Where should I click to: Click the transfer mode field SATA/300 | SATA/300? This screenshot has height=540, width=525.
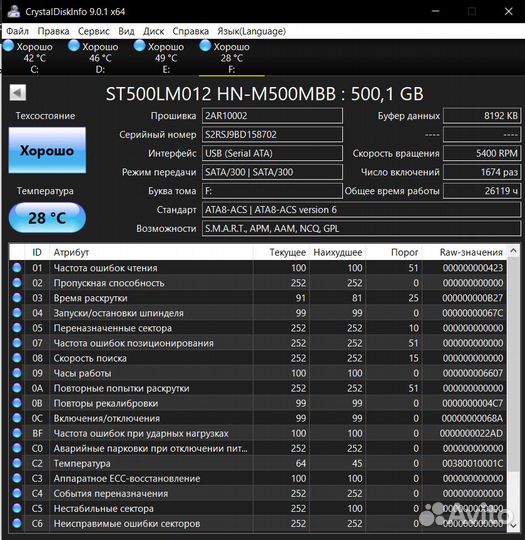[272, 172]
